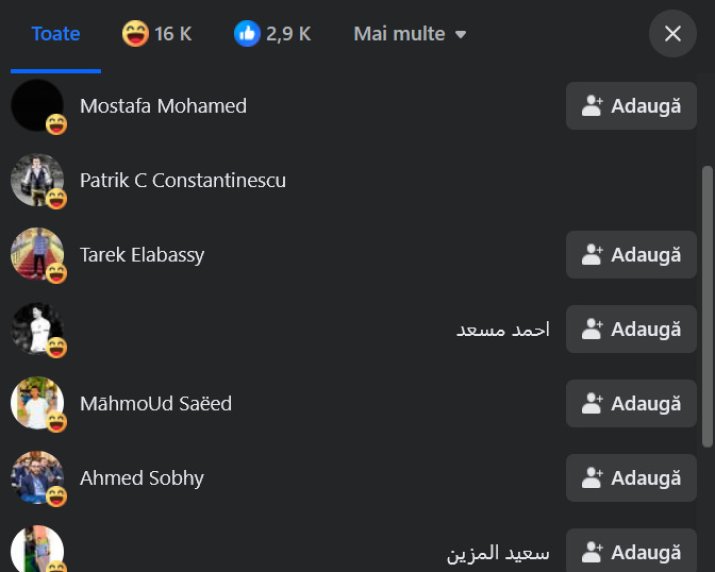Viewport: 715px width, 572px height.
Task: Add احمد مسعد as friend
Action: pyautogui.click(x=631, y=329)
